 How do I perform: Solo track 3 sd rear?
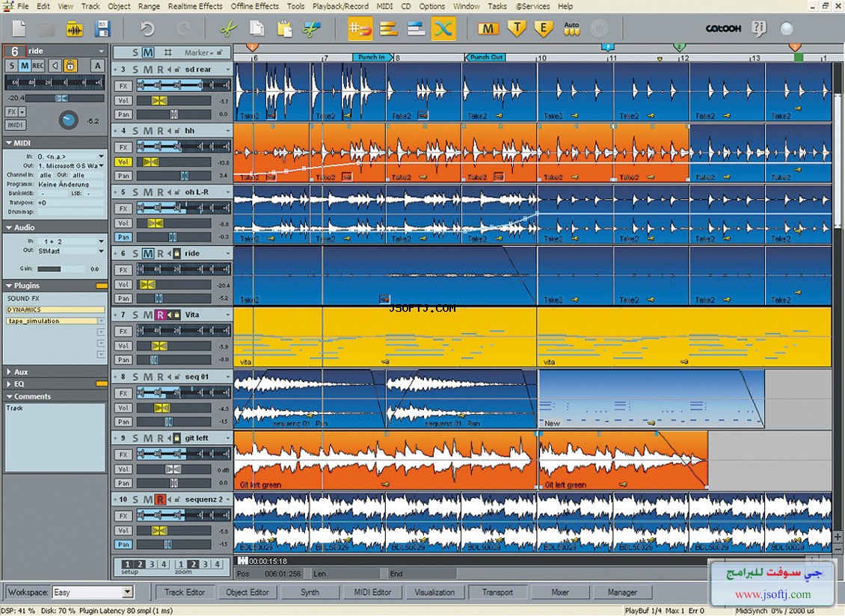click(135, 70)
